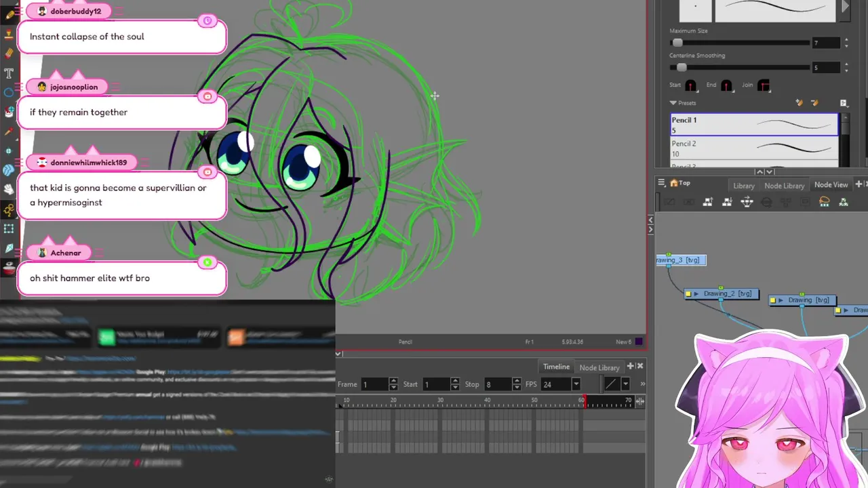Add a view to the Timeline panel
This screenshot has width=868, height=488.
tap(631, 366)
